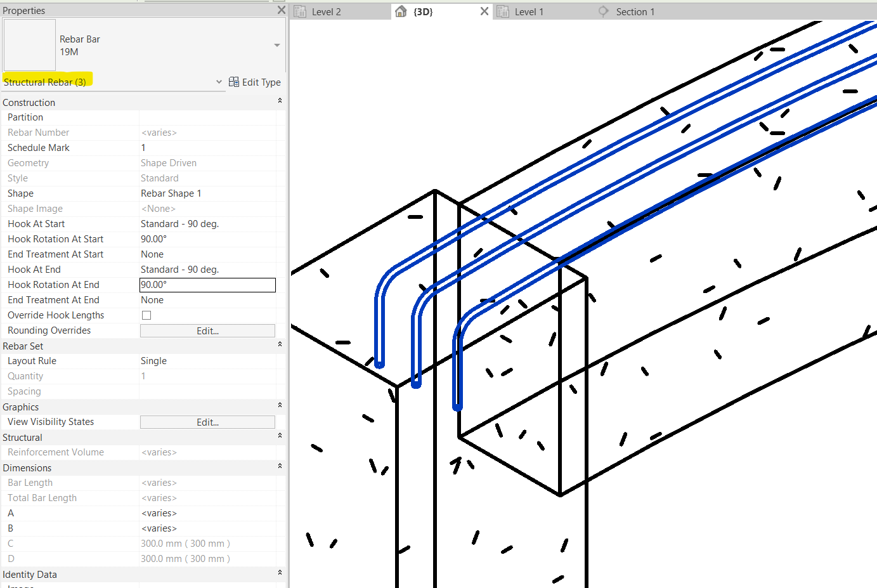Collapse the Rebar Set section chevron
Image resolution: width=877 pixels, height=588 pixels.
pyautogui.click(x=280, y=344)
